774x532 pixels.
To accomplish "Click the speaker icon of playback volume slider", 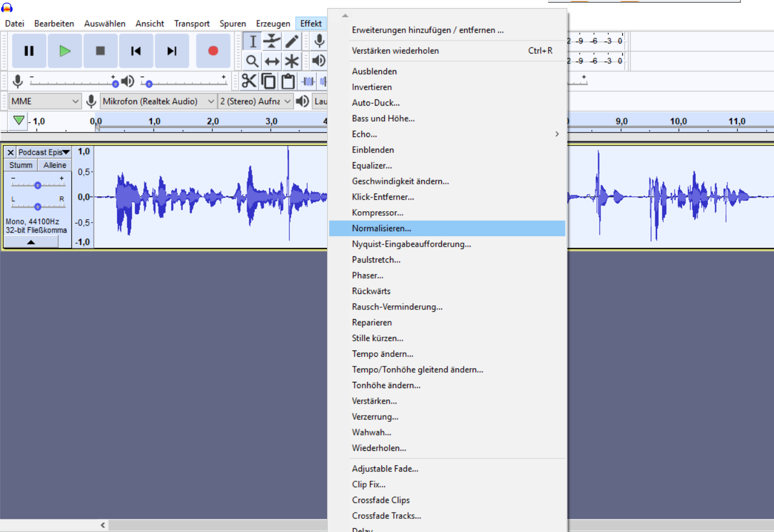I will (128, 82).
